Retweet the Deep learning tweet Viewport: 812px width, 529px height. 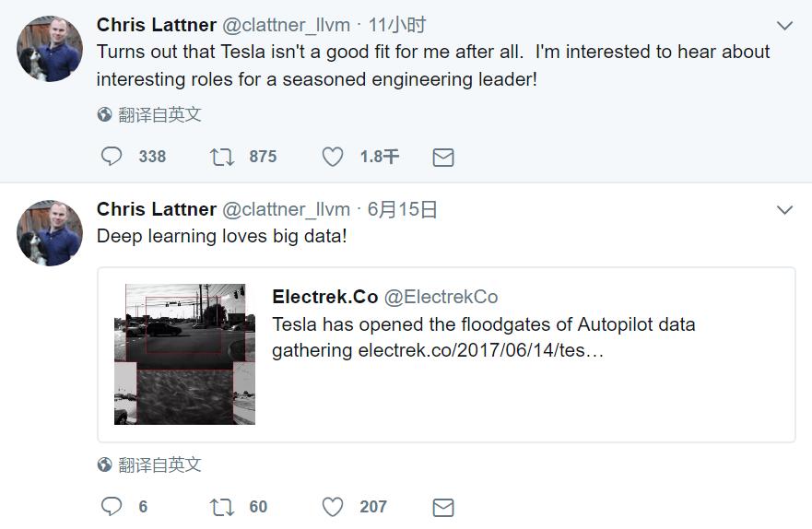[x=222, y=507]
